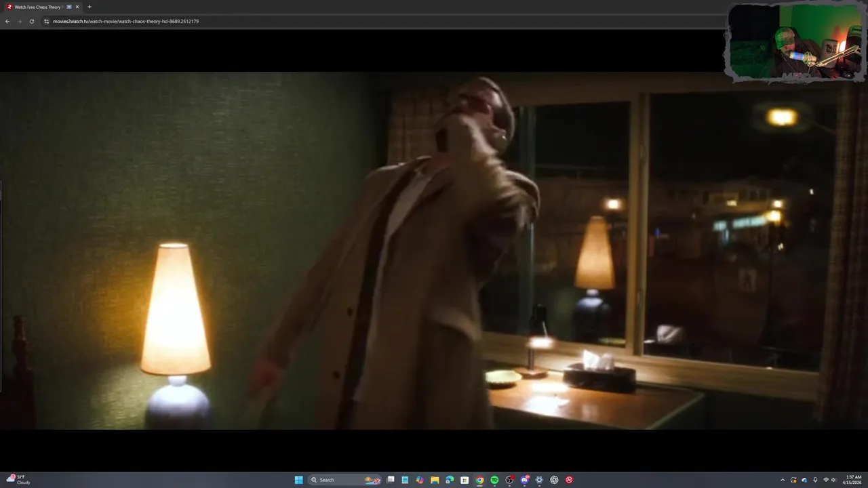Open Notepad from the taskbar
868x488 pixels.
coord(405,480)
